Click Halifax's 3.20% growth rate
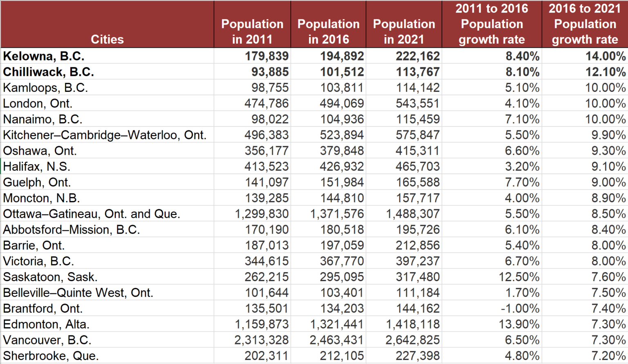The width and height of the screenshot is (628, 364). point(492,166)
